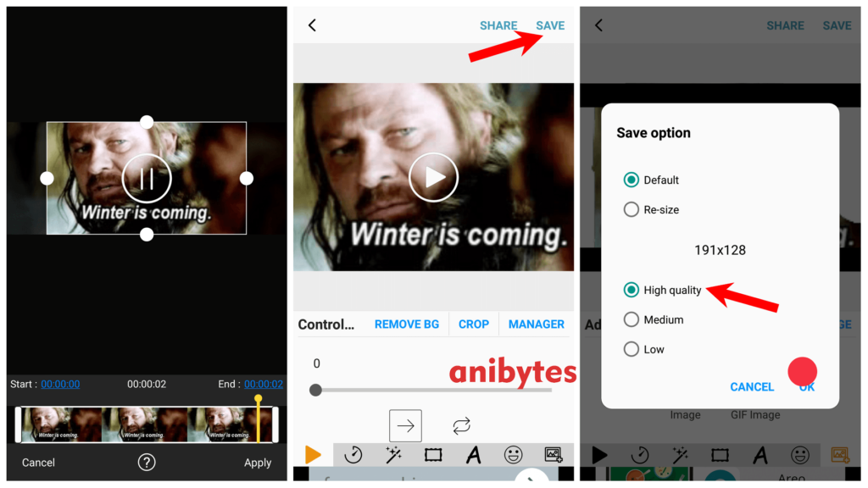Select the High quality radio button
This screenshot has height=488, width=868.
(x=631, y=290)
